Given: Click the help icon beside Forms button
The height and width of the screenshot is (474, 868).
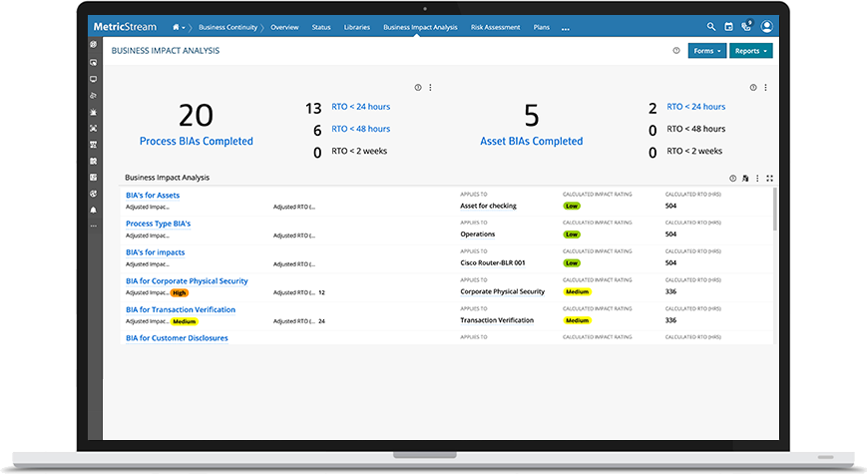Looking at the screenshot, I should 676,50.
